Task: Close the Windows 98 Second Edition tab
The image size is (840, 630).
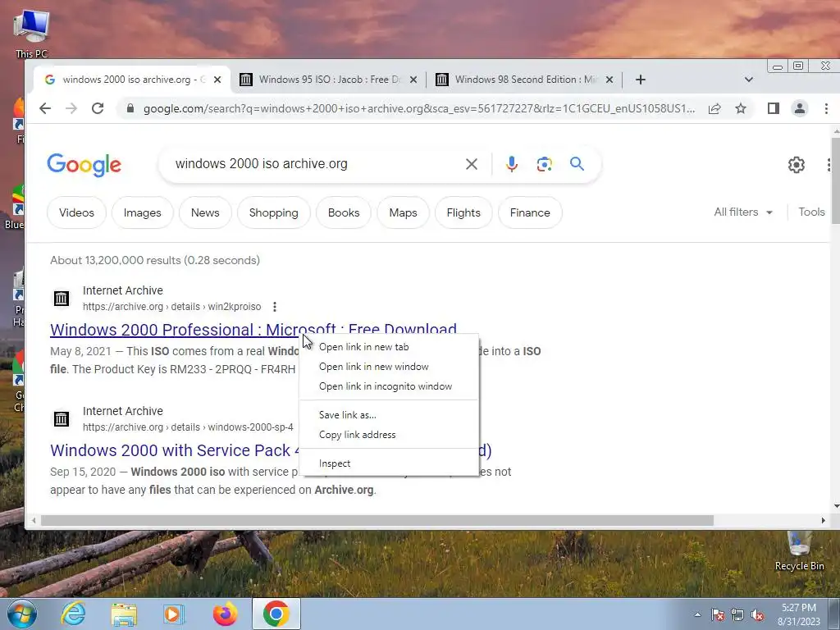Action: (x=609, y=80)
